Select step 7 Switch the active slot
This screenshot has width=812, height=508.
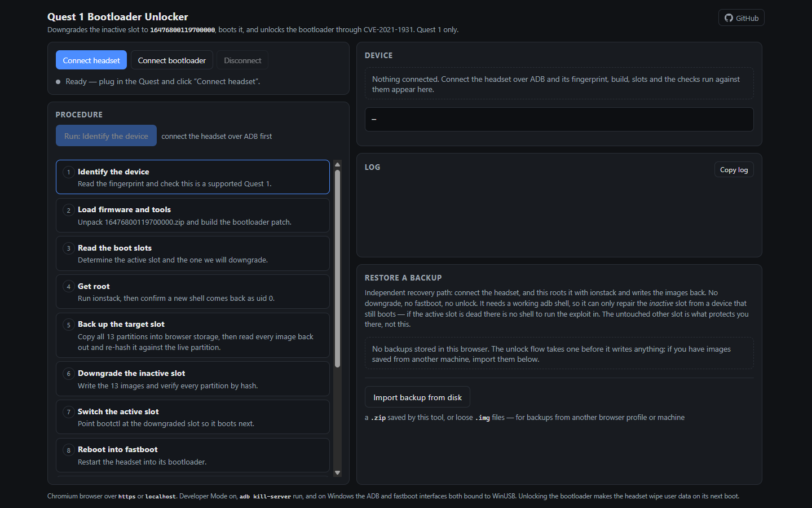coord(193,417)
